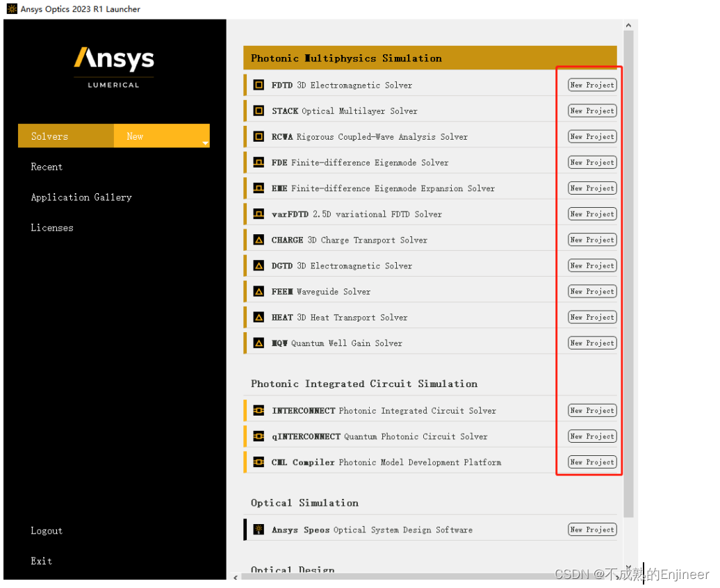Click the Ansys Optics launcher title icon

pos(12,9)
